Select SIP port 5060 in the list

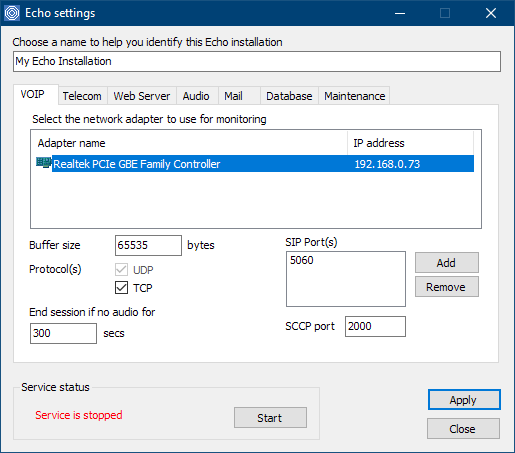(302, 260)
